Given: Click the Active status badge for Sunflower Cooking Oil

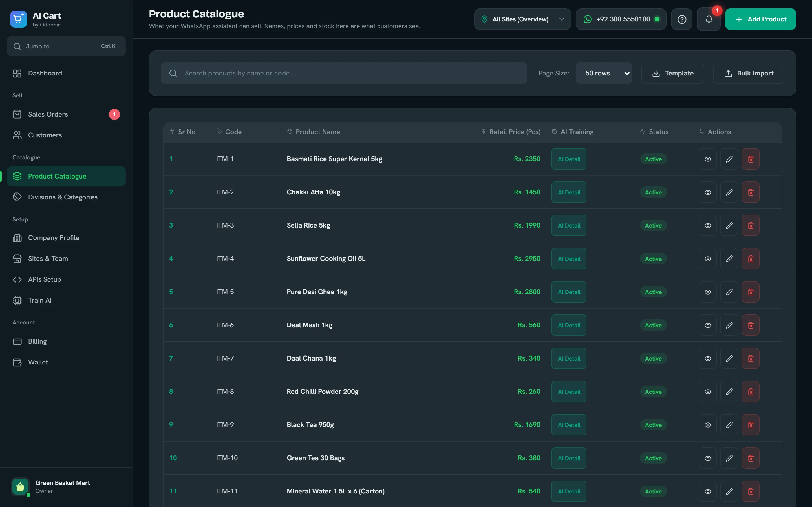Looking at the screenshot, I should point(653,259).
